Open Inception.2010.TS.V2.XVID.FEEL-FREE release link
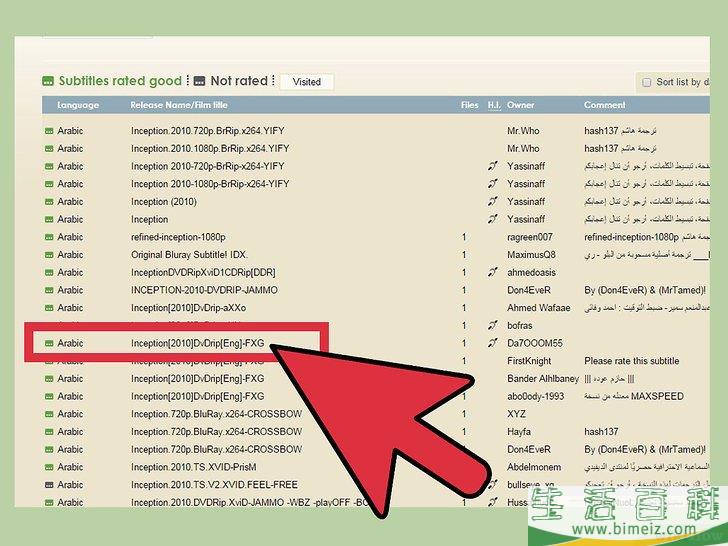This screenshot has width=728, height=546. point(214,485)
